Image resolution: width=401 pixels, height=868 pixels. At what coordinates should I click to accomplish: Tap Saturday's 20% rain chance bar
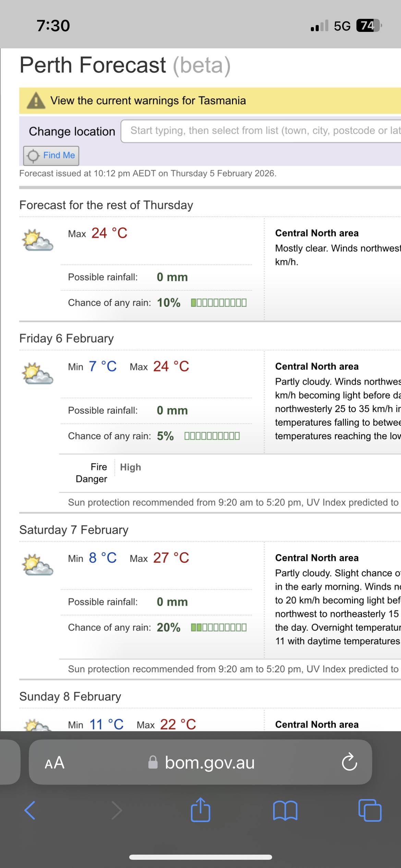[x=219, y=628]
